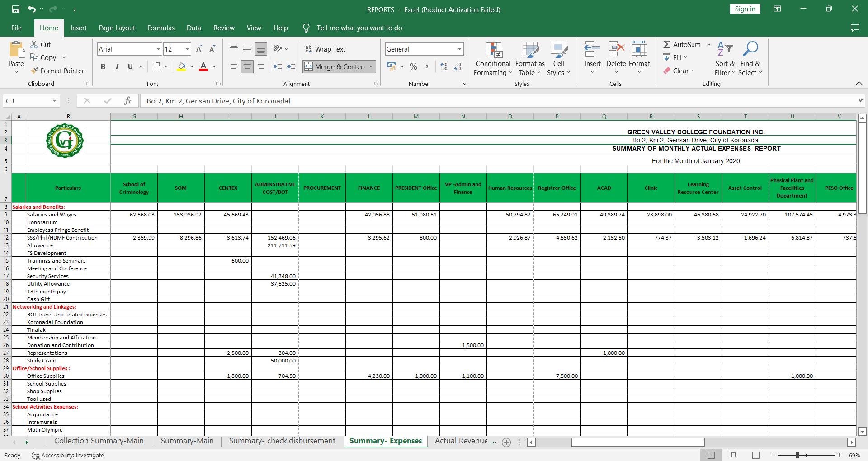868x461 pixels.
Task: Click the Sign in button
Action: click(745, 9)
